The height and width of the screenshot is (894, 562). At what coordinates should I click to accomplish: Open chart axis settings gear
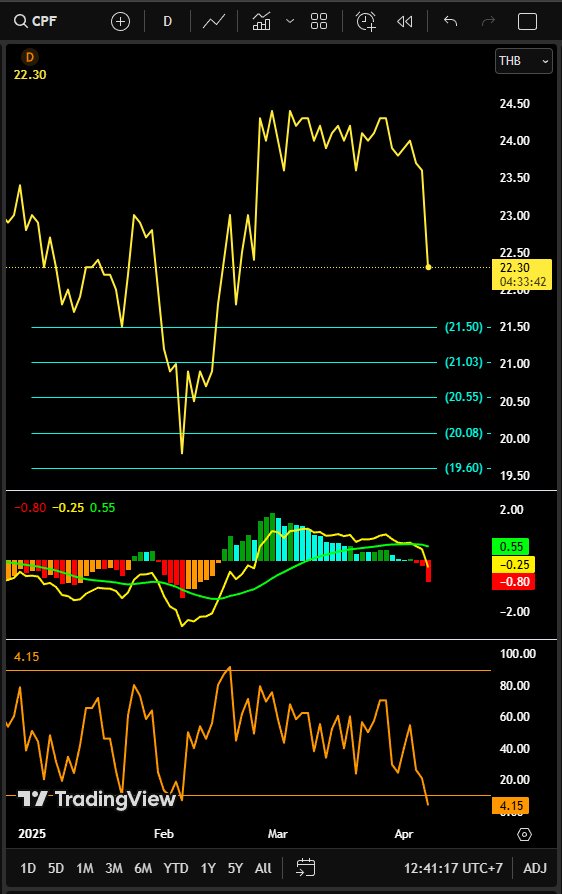coord(524,835)
